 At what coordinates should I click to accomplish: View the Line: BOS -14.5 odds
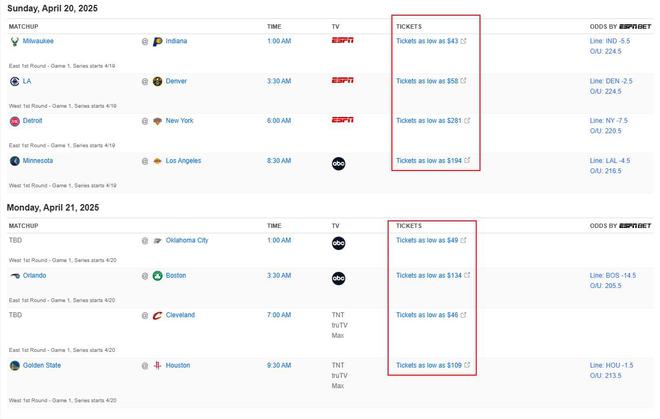click(613, 275)
